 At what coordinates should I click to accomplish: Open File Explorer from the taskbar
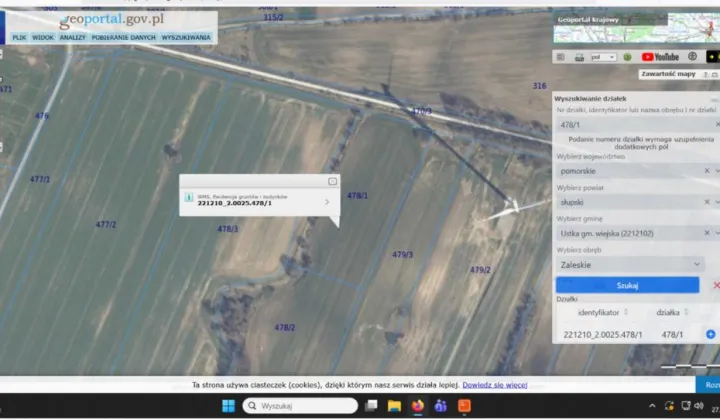point(394,406)
